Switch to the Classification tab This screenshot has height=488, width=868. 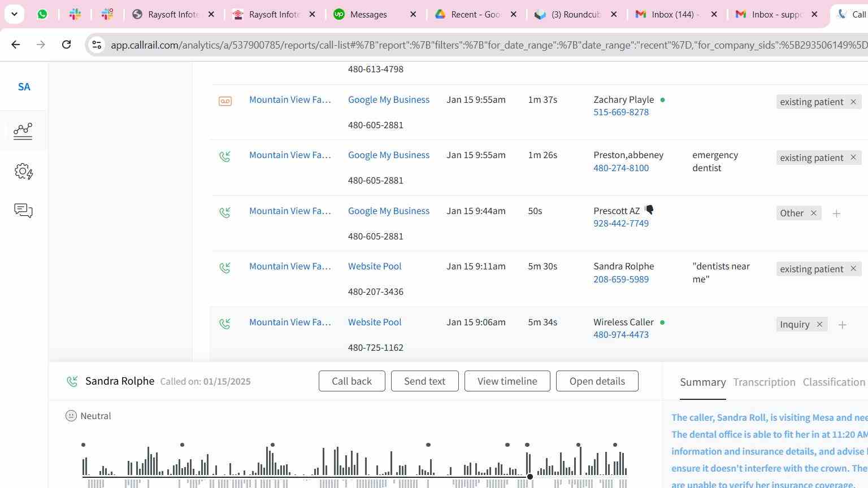click(x=834, y=382)
